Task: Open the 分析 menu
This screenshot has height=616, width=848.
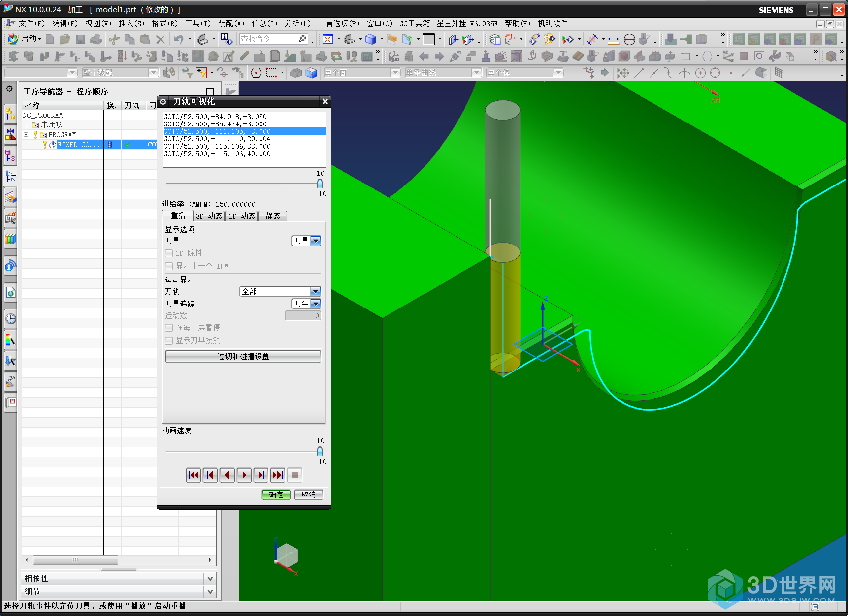Action: click(x=297, y=24)
